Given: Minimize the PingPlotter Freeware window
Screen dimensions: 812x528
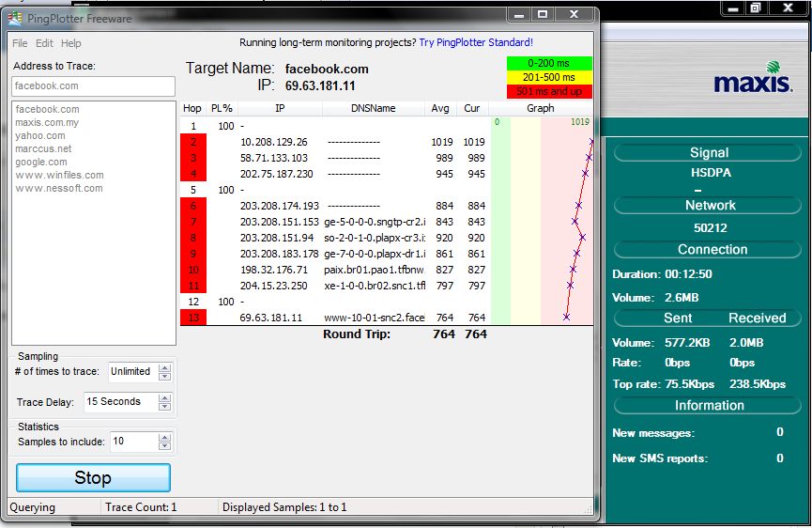Looking at the screenshot, I should point(519,14).
